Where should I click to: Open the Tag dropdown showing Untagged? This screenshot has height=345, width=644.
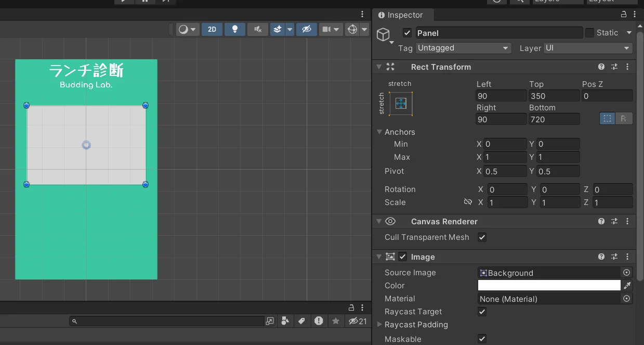464,48
